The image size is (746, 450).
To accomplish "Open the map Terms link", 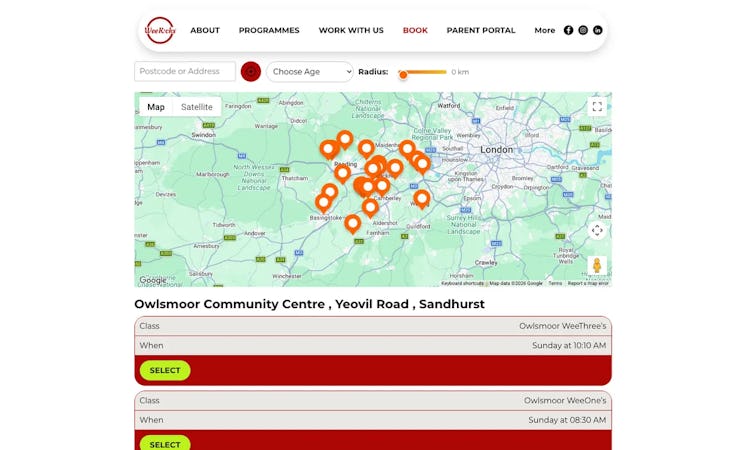I will [555, 283].
